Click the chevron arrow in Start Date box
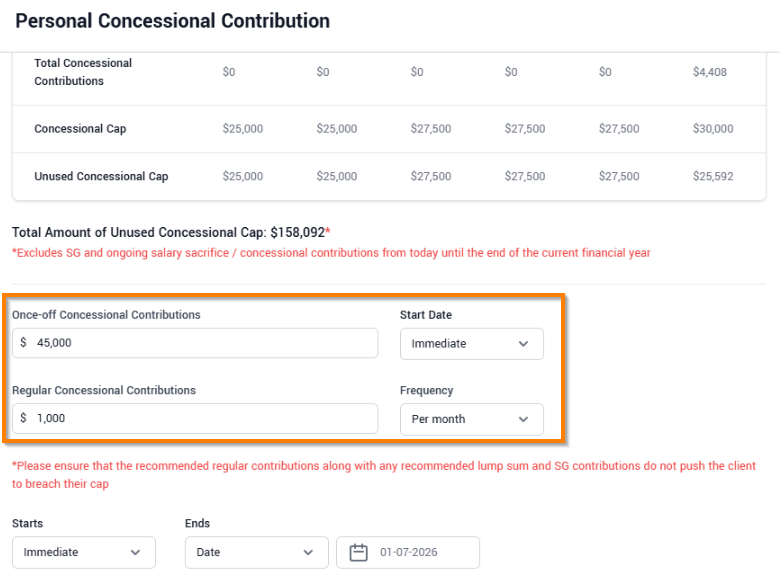This screenshot has height=579, width=780. coord(523,344)
